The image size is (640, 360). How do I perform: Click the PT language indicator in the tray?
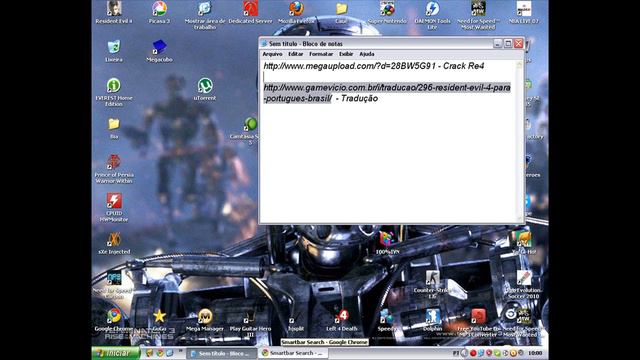coord(456,353)
